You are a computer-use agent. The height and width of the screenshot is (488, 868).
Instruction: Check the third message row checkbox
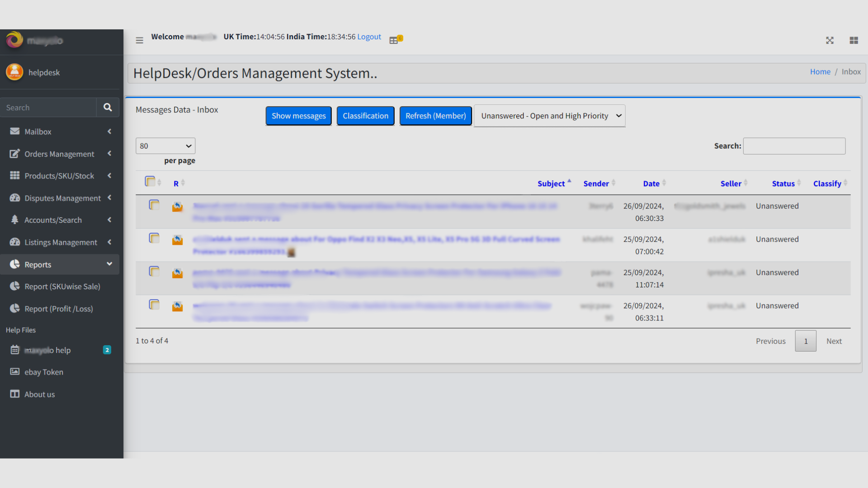154,272
